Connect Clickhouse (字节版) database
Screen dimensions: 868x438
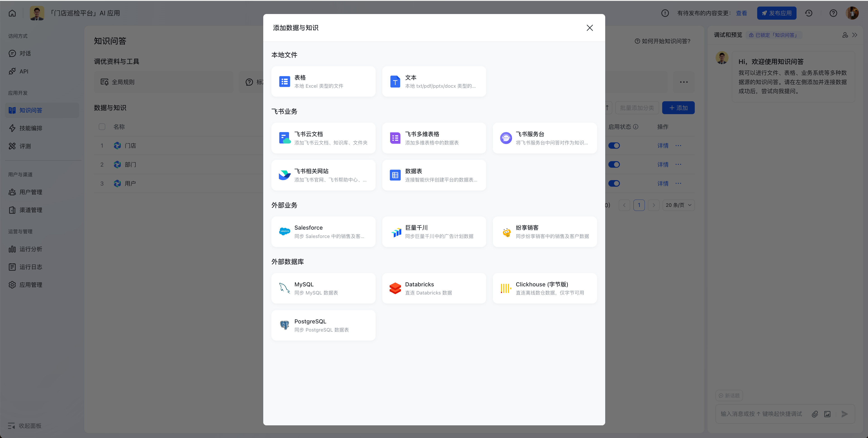545,288
